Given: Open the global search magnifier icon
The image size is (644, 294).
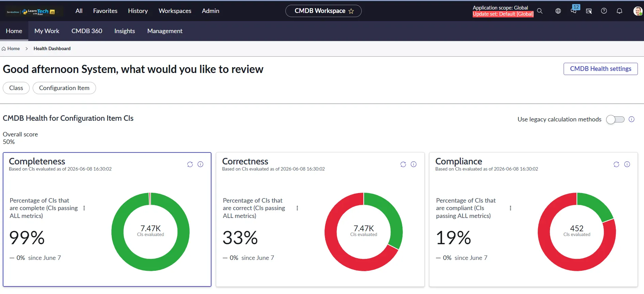Looking at the screenshot, I should point(540,11).
